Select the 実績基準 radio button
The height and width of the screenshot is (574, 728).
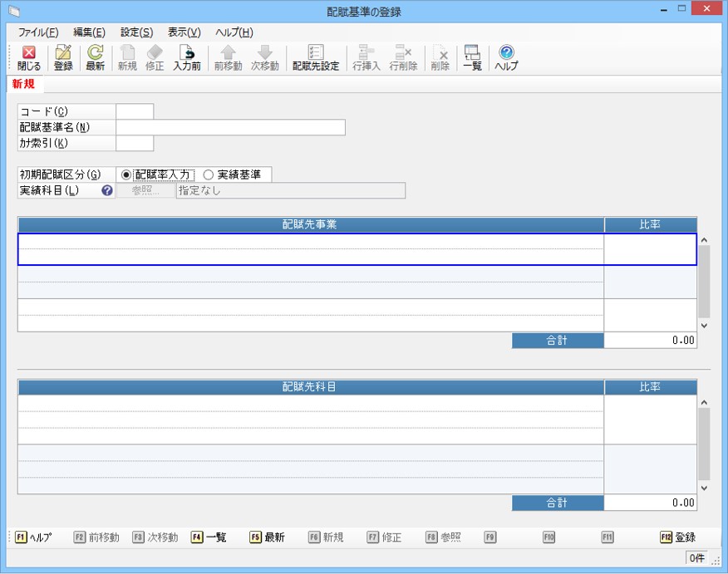click(x=209, y=174)
